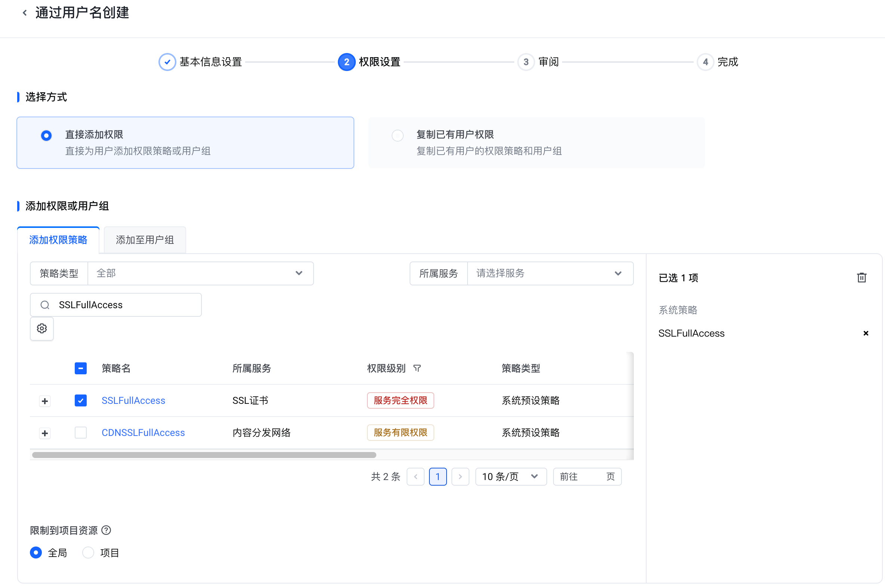Select the 项目 radio option
Screen dimensions: 885x588
click(88, 553)
